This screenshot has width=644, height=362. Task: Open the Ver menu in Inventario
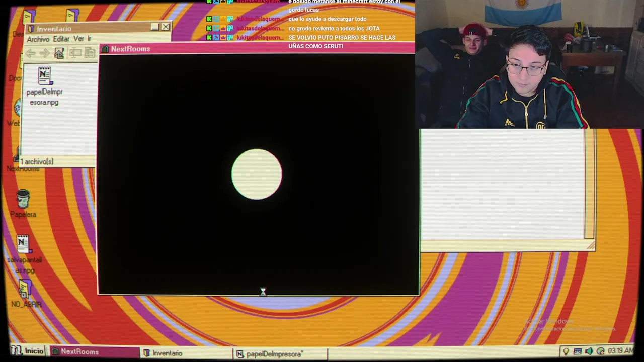pos(78,39)
